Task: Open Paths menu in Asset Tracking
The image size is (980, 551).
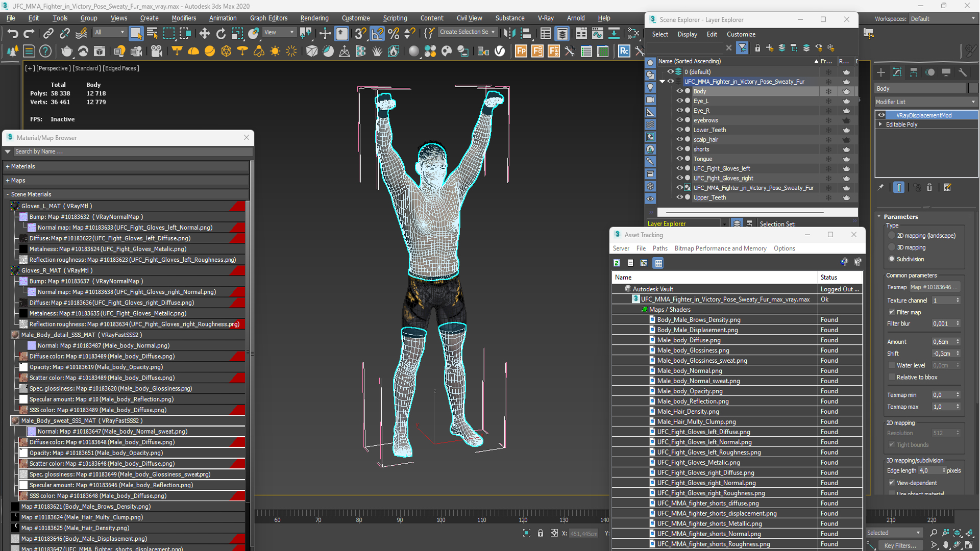Action: (x=659, y=248)
